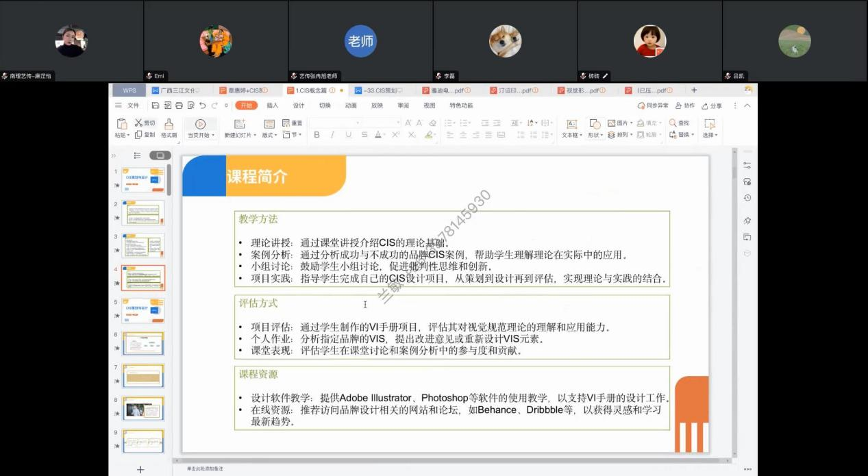Click the Collaborate (协作) button
The image size is (868, 476).
click(684, 105)
